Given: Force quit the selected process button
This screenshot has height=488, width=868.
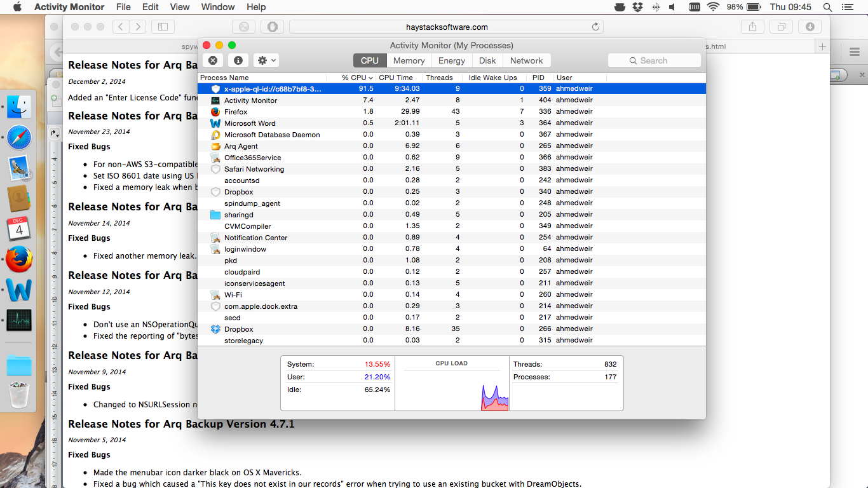Looking at the screenshot, I should pyautogui.click(x=213, y=60).
